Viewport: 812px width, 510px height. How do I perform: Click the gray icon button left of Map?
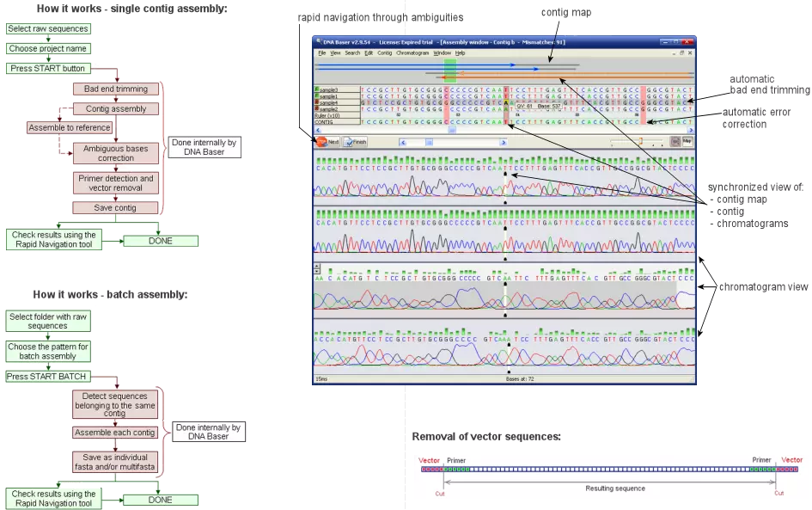coord(675,141)
